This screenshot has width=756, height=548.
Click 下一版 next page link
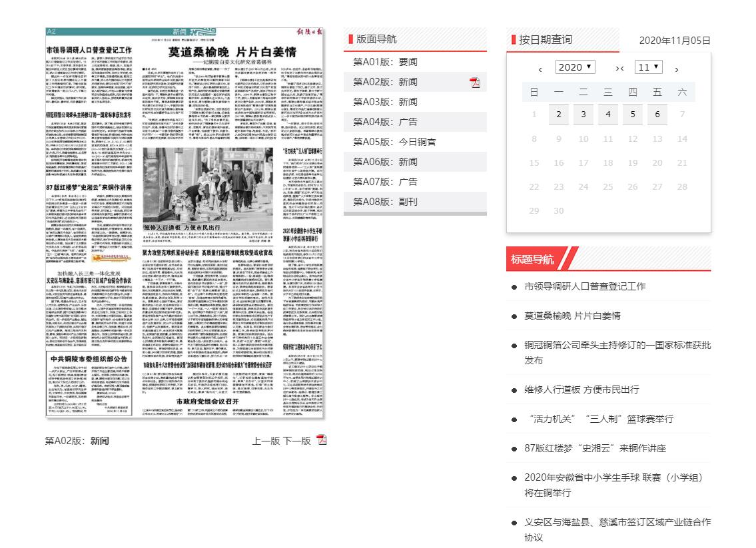(296, 441)
